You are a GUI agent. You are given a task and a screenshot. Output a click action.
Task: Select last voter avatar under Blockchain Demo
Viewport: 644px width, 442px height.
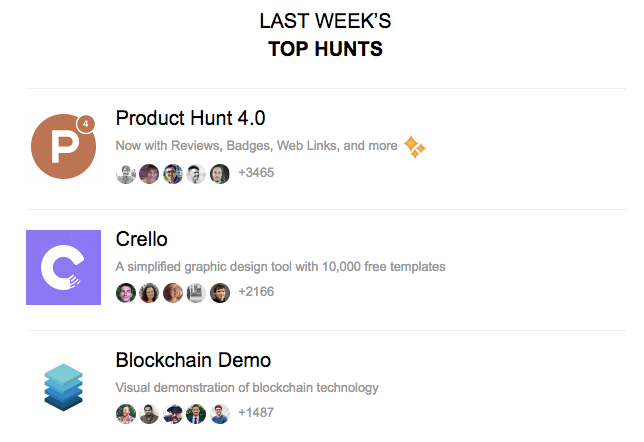point(220,414)
